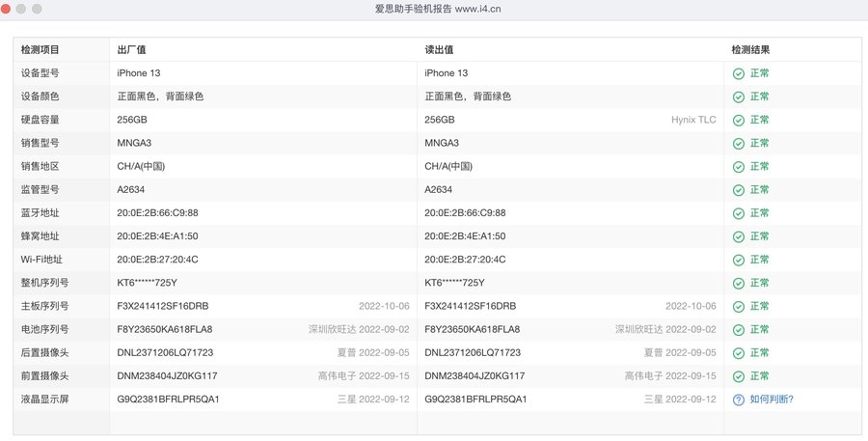
Task: Click green check icon for 前置摄像头 row
Action: click(x=738, y=376)
